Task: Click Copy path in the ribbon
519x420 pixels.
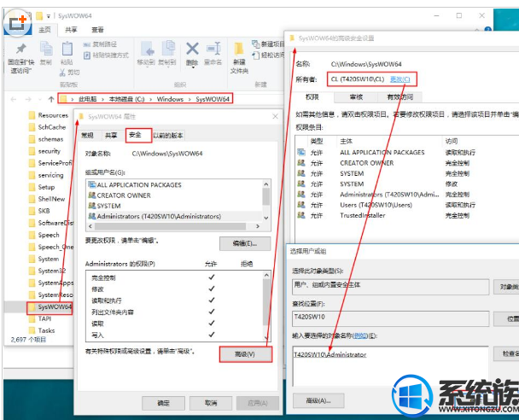Action: pyautogui.click(x=100, y=44)
